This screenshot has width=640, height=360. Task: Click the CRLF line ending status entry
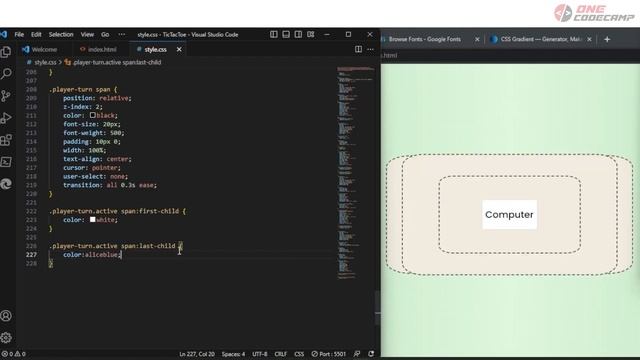pyautogui.click(x=280, y=354)
